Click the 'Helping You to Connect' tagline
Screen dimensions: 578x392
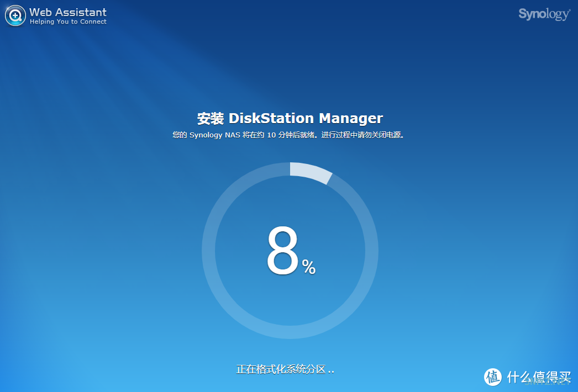[x=68, y=22]
